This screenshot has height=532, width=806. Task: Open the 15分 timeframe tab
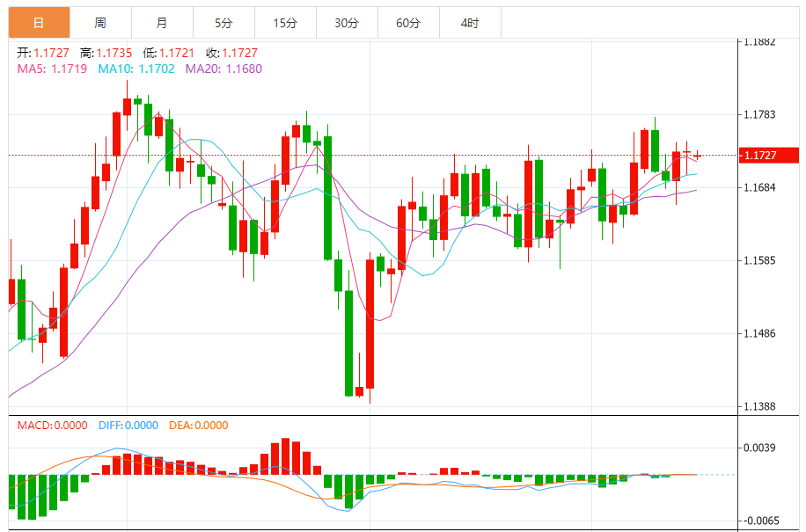click(x=285, y=23)
